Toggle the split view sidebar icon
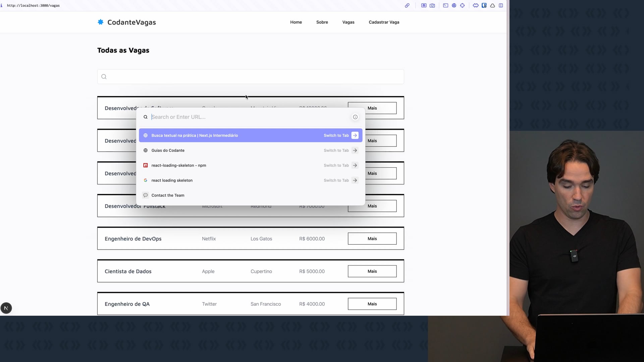 pos(501,5)
